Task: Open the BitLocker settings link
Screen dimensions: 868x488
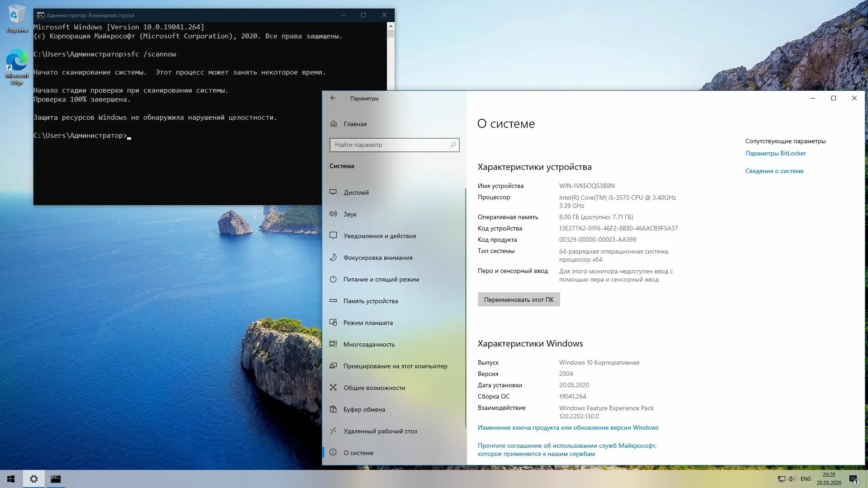Action: point(775,153)
